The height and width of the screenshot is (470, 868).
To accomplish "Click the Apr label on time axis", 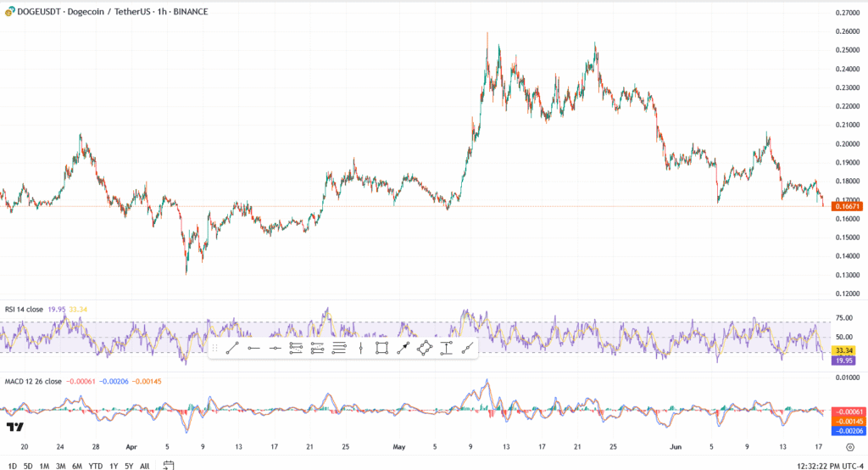I will pyautogui.click(x=131, y=447).
